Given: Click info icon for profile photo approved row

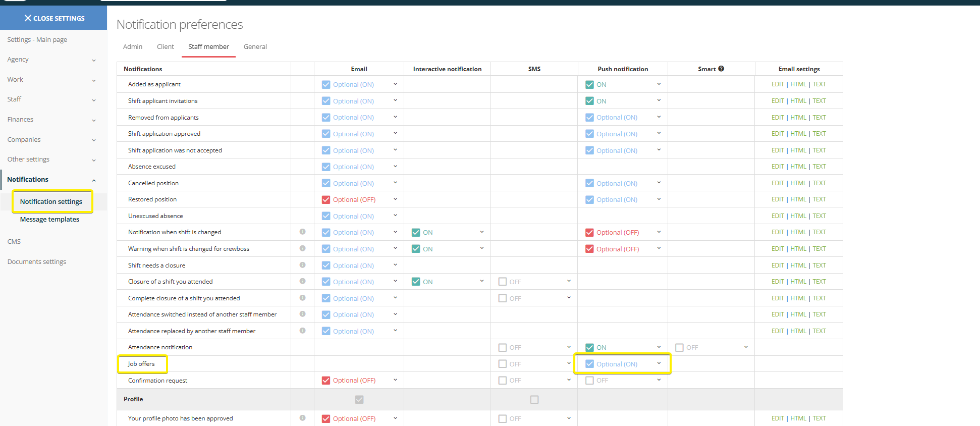Looking at the screenshot, I should click(302, 418).
